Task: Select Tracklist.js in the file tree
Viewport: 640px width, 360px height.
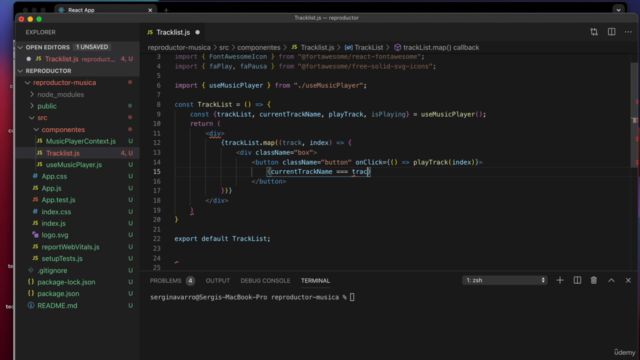Action: pos(63,153)
